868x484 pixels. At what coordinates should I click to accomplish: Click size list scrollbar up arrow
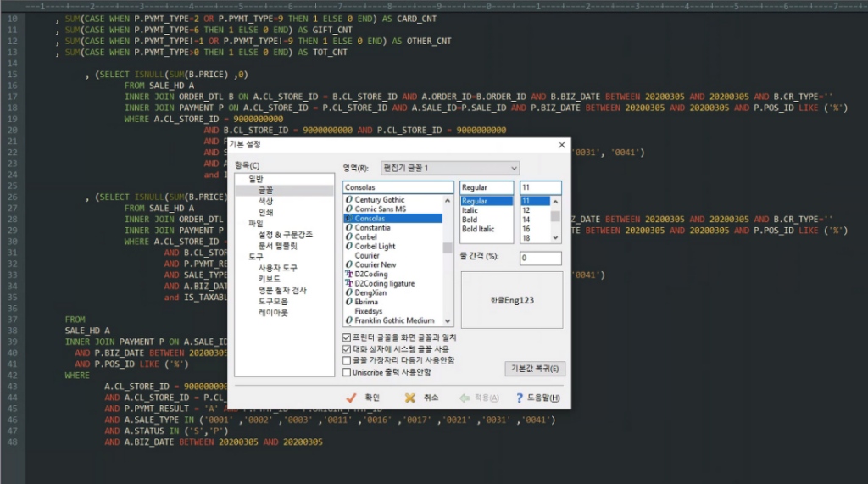coord(556,202)
